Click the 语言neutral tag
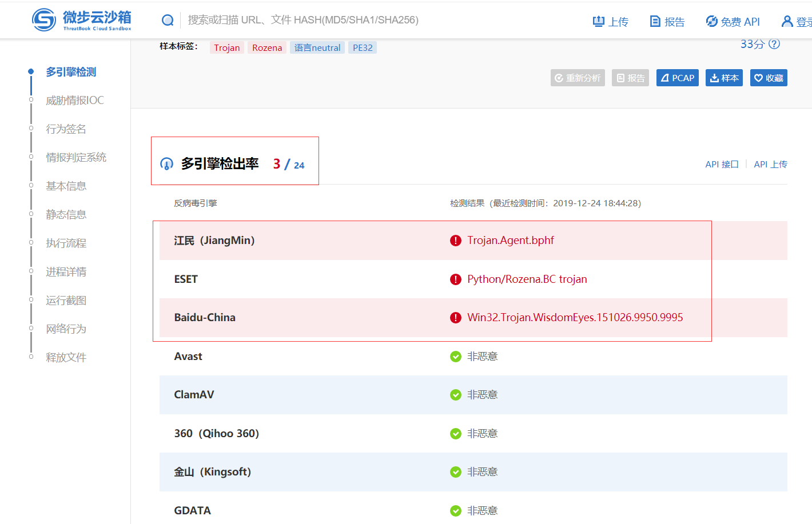The image size is (812, 524). 317,47
